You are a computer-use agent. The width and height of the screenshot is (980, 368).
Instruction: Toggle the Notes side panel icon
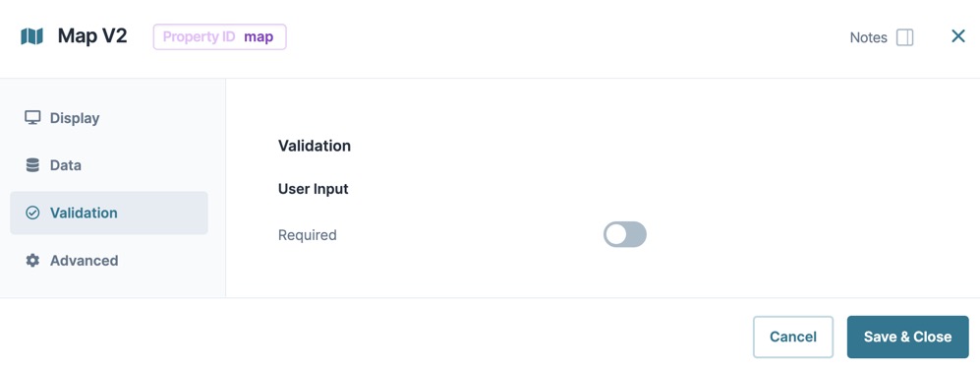[x=904, y=37]
